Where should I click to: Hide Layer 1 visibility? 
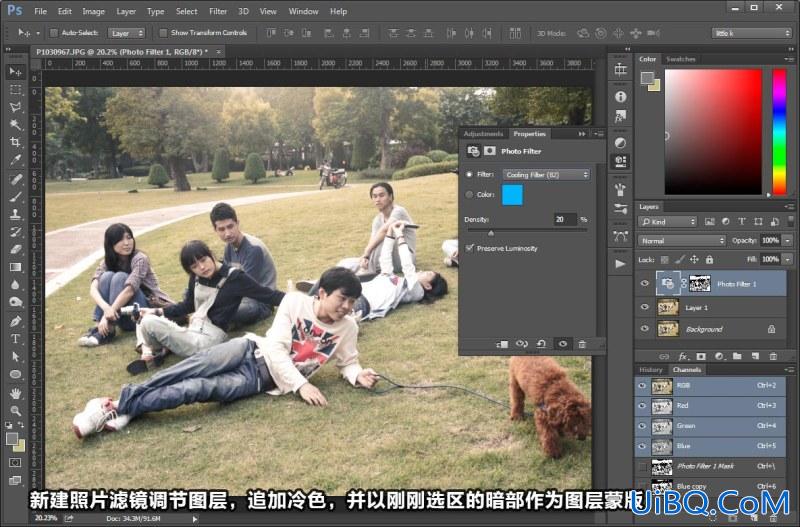tap(645, 307)
